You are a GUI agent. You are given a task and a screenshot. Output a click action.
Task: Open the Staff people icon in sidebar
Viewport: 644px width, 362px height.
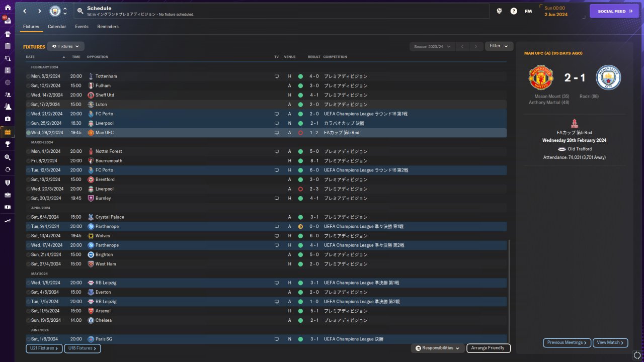8,95
